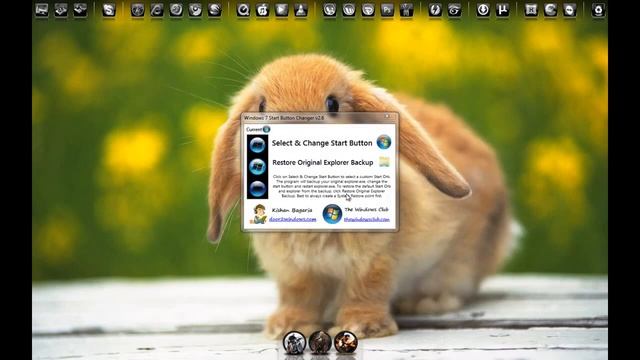This screenshot has height=360, width=640.
Task: Click the left round character icon in bottom dock
Action: [294, 342]
